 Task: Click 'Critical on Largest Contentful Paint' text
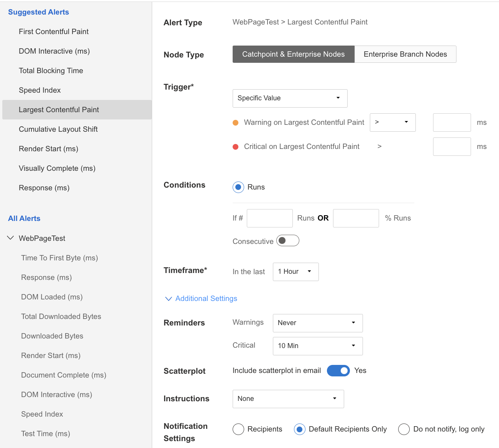click(302, 147)
